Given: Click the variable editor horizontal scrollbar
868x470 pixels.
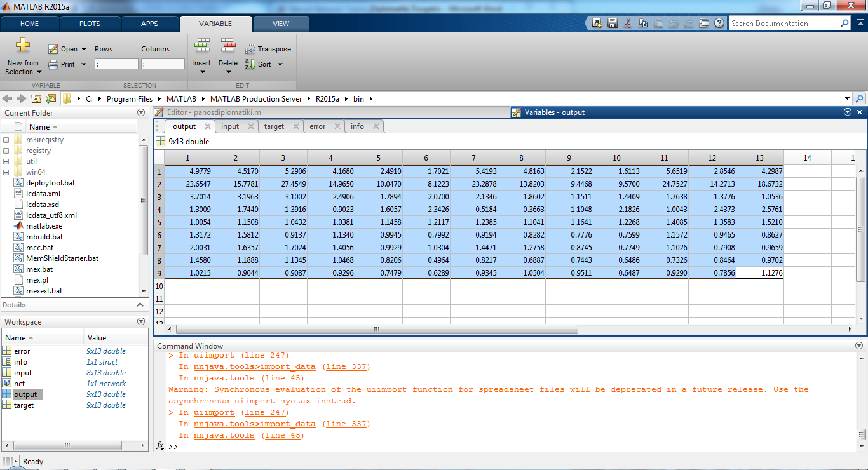Looking at the screenshot, I should click(x=376, y=330).
